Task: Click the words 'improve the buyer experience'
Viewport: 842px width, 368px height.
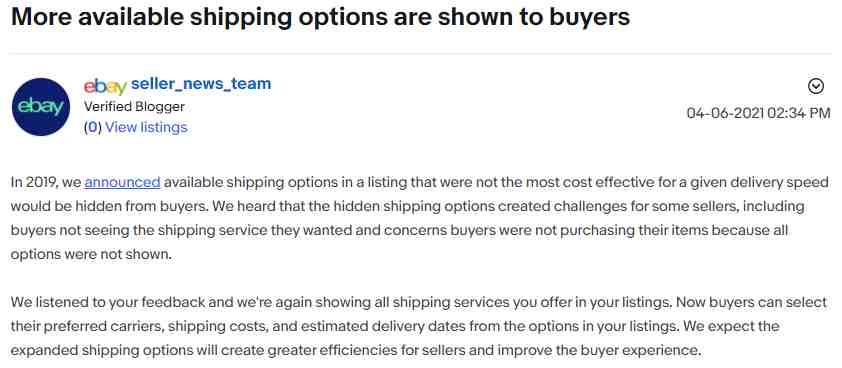Action: [x=598, y=350]
